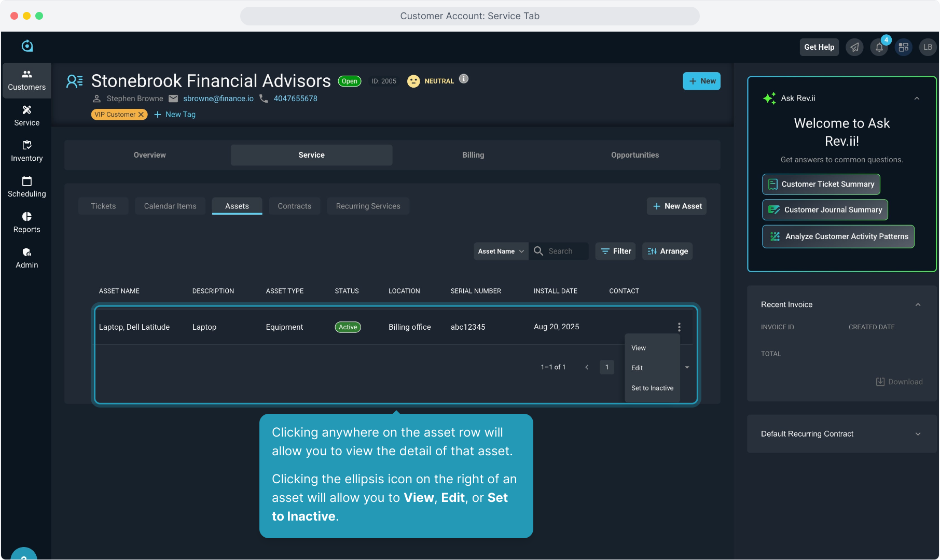
Task: Open Reports from the sidebar
Action: click(x=27, y=222)
